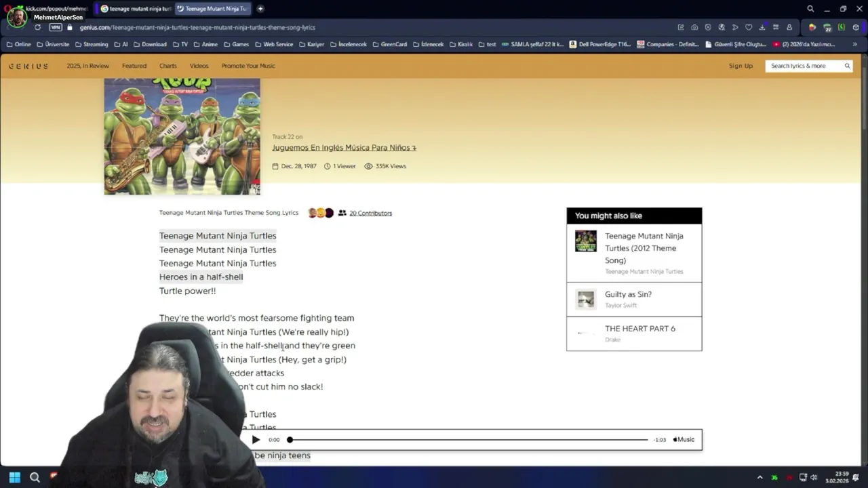The width and height of the screenshot is (868, 488).
Task: Open the edit/notes icon in address bar
Action: click(681, 27)
